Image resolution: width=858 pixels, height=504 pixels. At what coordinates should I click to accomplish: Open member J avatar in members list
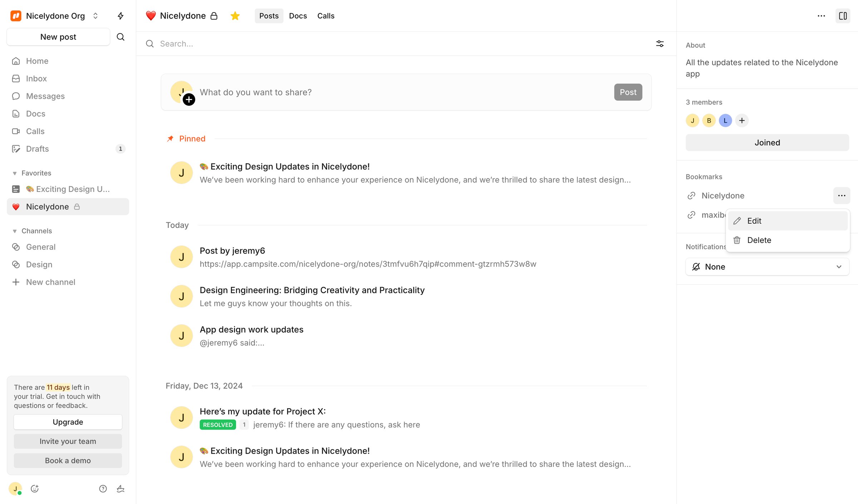692,120
